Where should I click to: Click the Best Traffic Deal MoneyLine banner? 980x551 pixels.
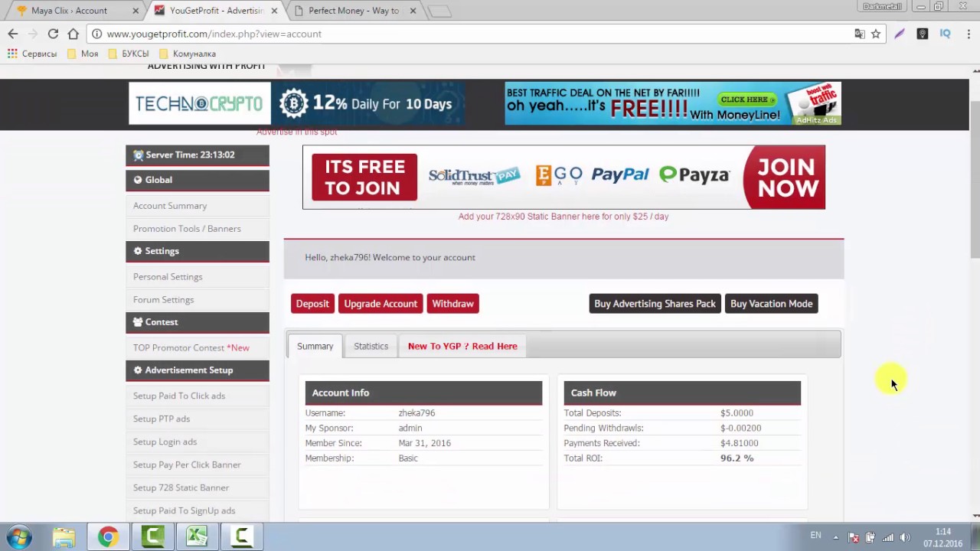673,103
